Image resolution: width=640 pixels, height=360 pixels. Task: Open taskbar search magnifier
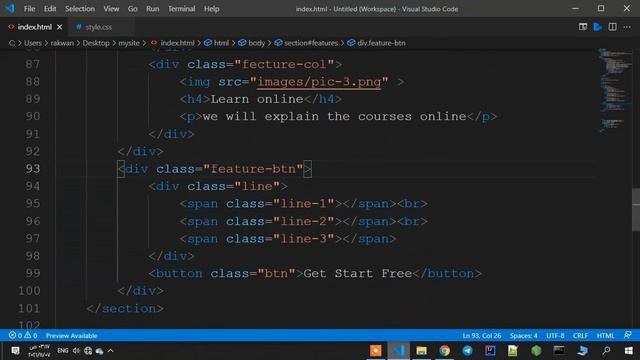[x=606, y=351]
